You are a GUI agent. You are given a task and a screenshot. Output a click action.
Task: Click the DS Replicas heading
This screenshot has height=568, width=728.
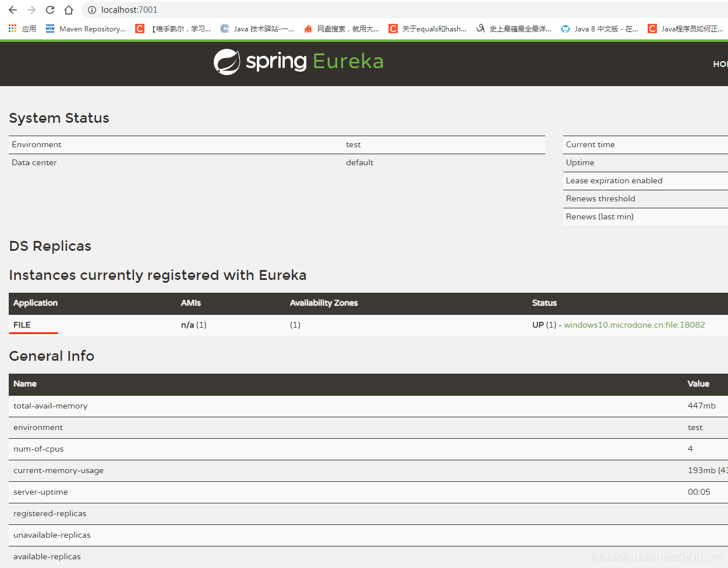pyautogui.click(x=50, y=246)
